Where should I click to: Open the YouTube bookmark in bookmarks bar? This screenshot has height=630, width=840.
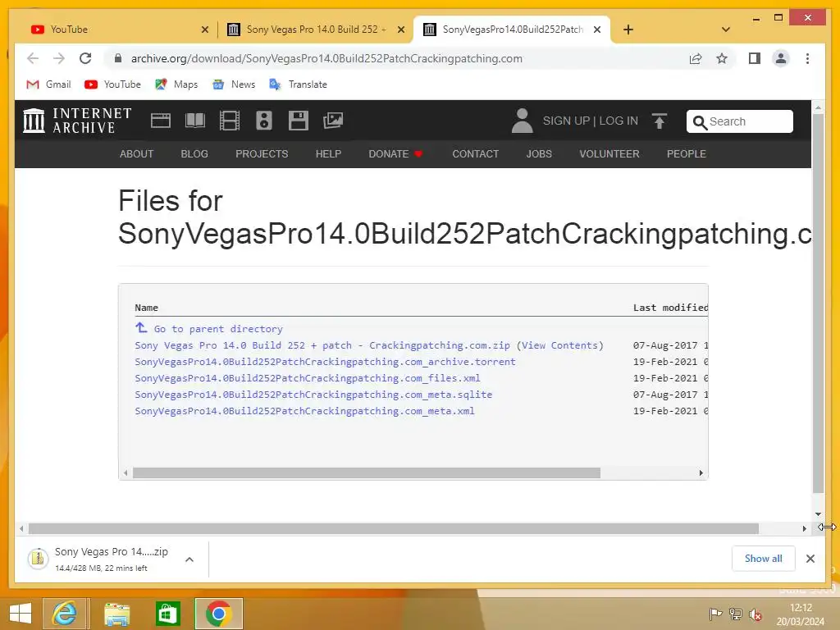112,84
